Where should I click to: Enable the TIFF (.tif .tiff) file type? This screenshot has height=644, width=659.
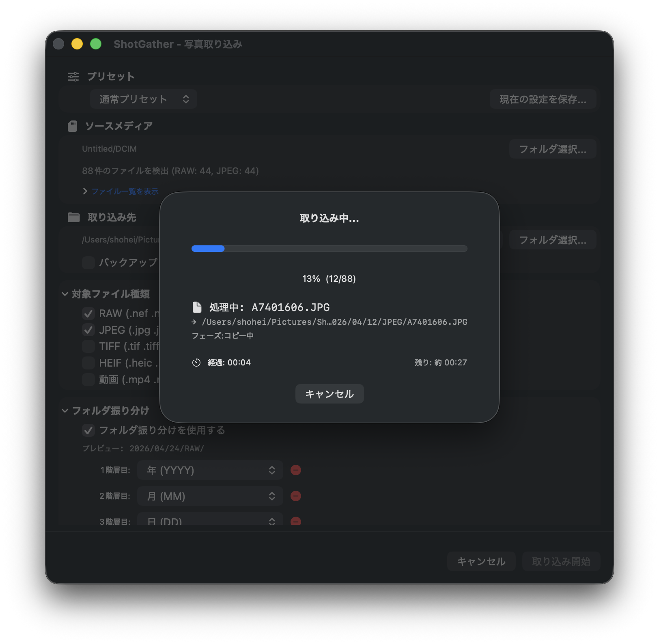point(88,346)
